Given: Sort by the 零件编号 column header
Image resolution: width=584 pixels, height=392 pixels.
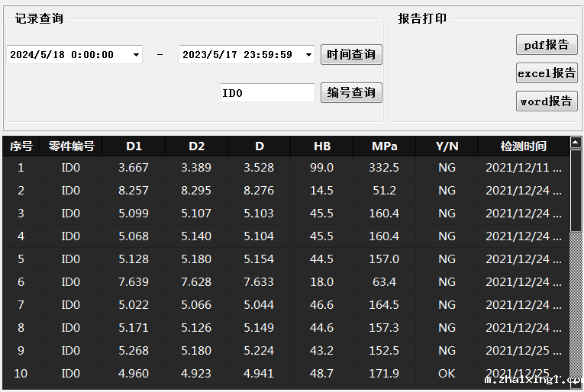Looking at the screenshot, I should pyautogui.click(x=71, y=146).
